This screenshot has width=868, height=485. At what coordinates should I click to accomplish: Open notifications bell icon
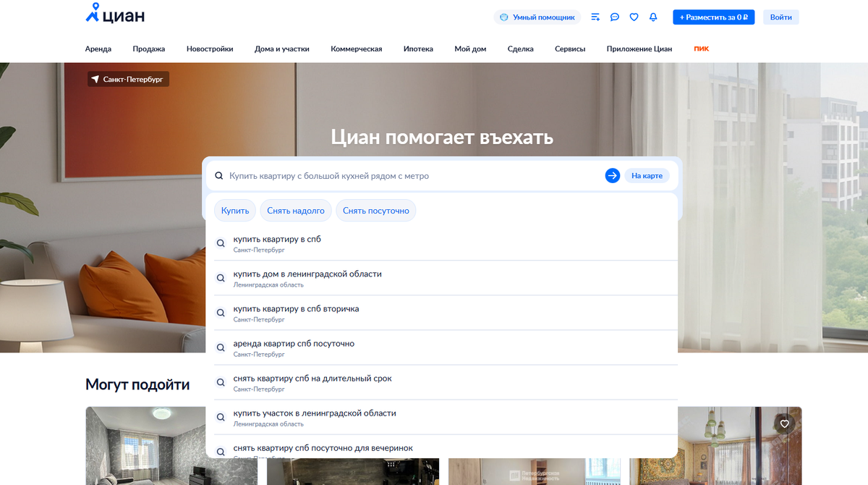click(653, 17)
